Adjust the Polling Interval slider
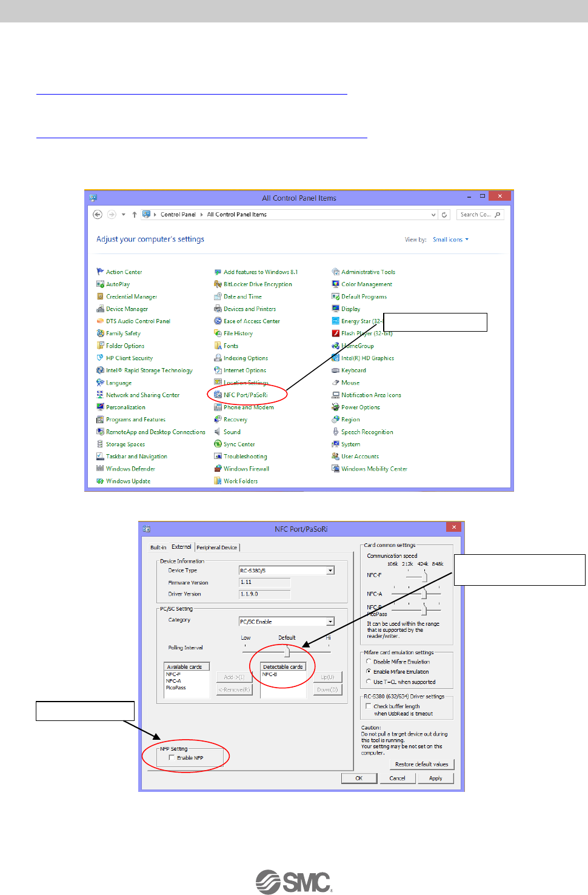The height and width of the screenshot is (895, 588). pos(287,652)
